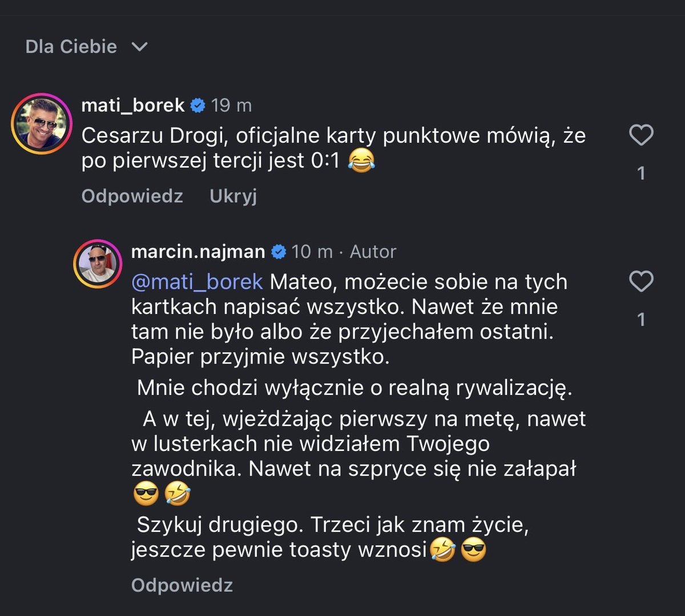
Task: Click the verified badge beside mati_borek
Action: click(x=197, y=104)
